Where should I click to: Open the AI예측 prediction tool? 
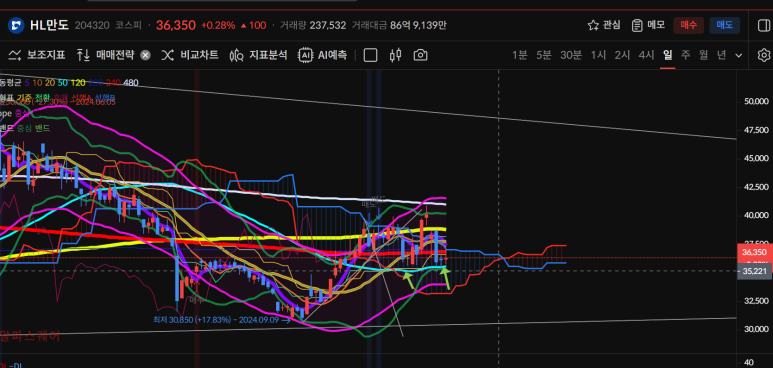(322, 55)
